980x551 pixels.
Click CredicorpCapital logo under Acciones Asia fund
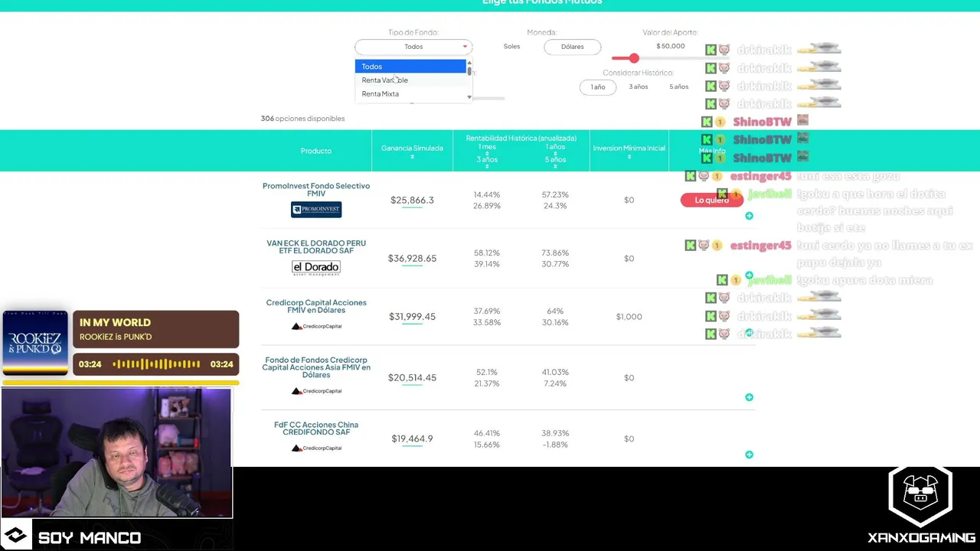(316, 391)
